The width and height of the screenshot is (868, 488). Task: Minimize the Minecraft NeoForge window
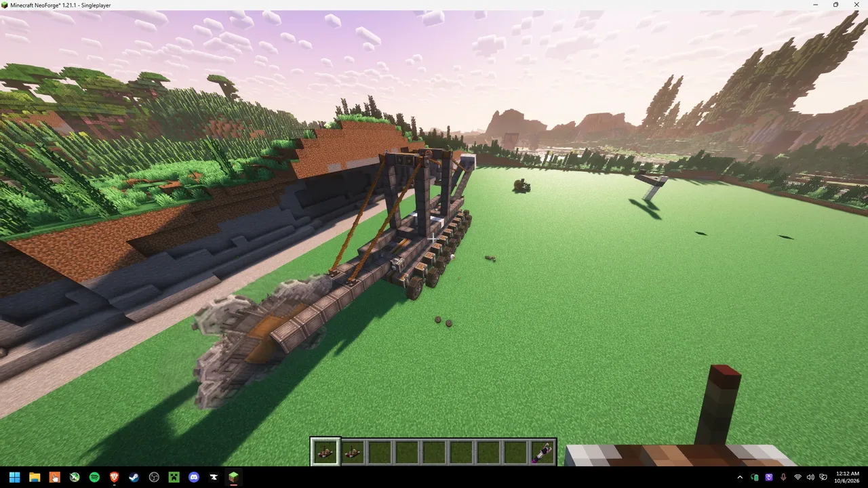point(816,5)
